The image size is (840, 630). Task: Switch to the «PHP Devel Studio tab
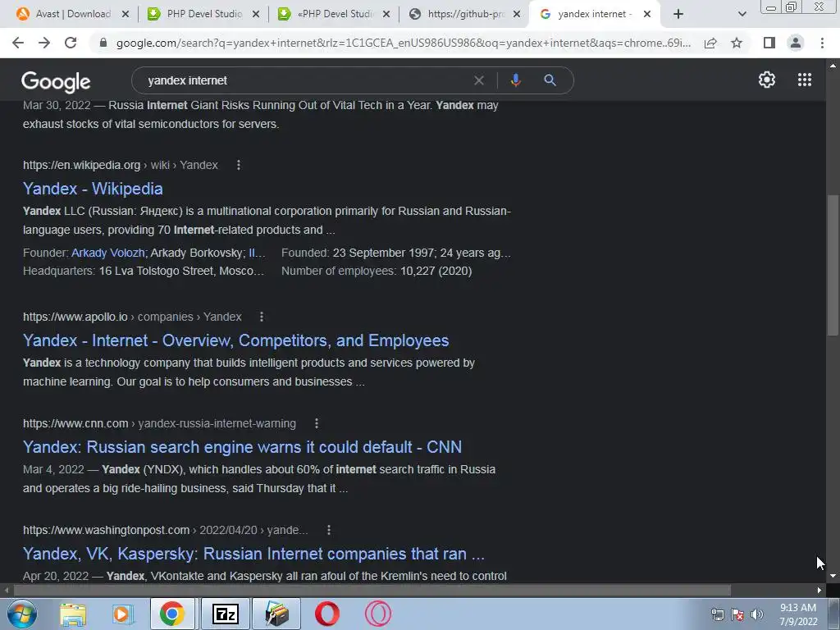click(335, 14)
